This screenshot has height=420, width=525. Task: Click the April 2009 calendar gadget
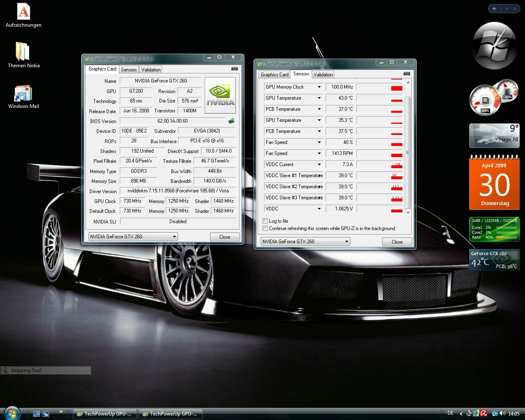[x=494, y=183]
